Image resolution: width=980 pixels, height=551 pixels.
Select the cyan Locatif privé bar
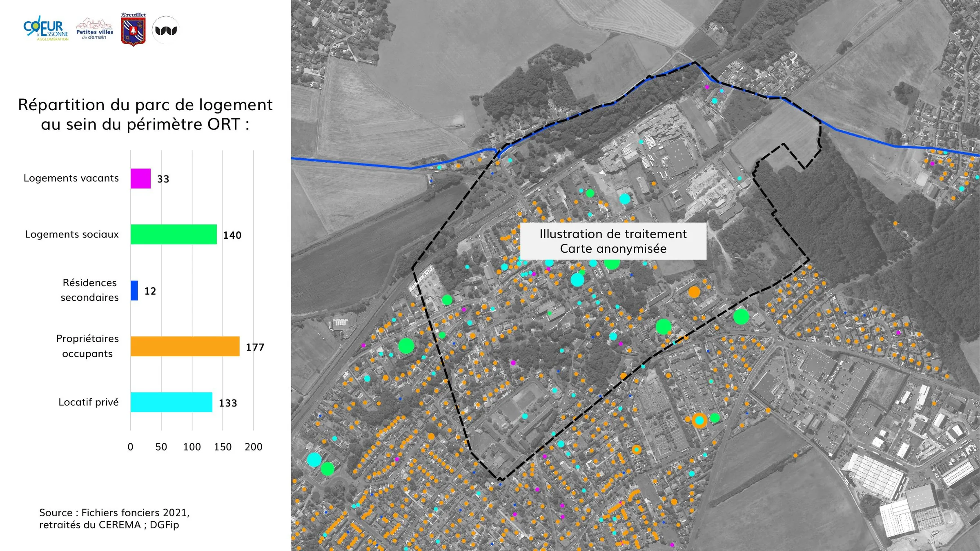pos(171,402)
